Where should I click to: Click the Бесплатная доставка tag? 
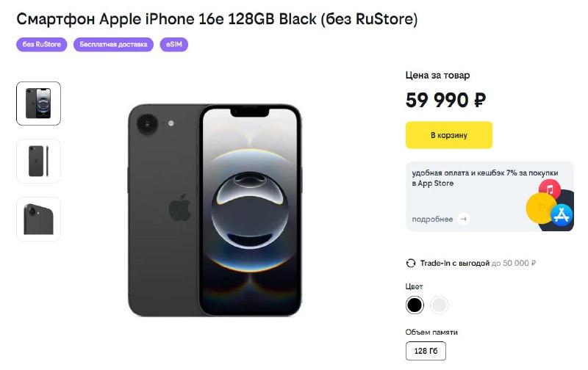point(113,45)
